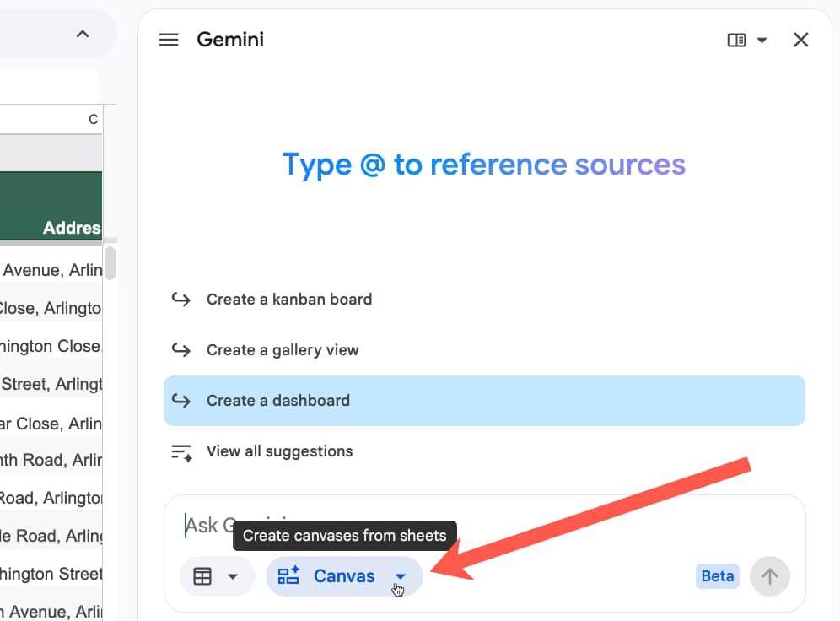Select the cell containing 'Close, Arlingto'
840x621 pixels.
pyautogui.click(x=51, y=308)
